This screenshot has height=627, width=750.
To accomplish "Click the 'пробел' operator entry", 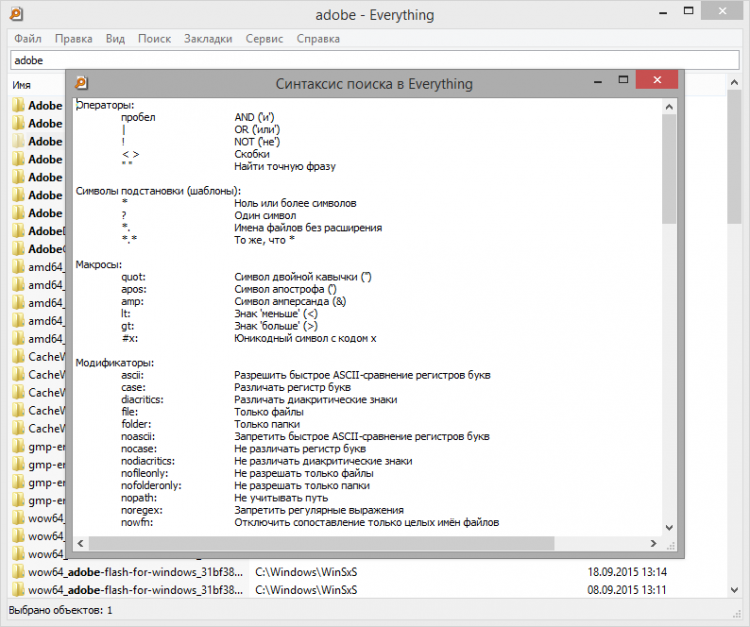I will 138,117.
